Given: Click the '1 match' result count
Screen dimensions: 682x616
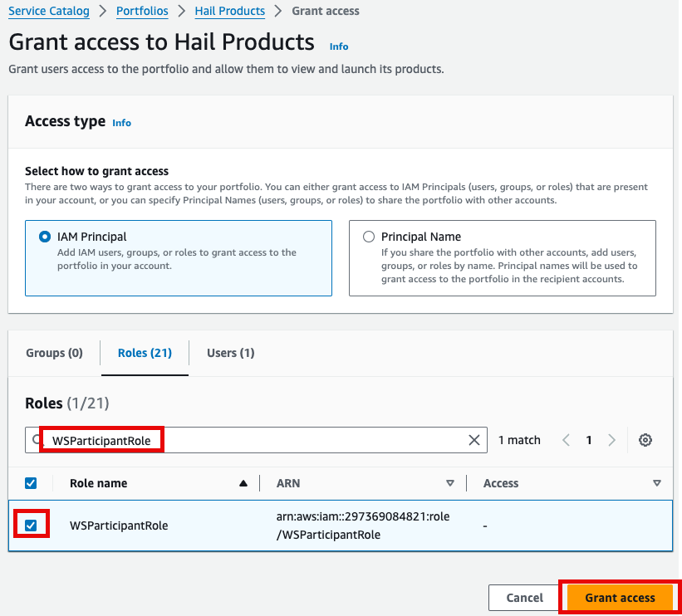Looking at the screenshot, I should coord(519,440).
